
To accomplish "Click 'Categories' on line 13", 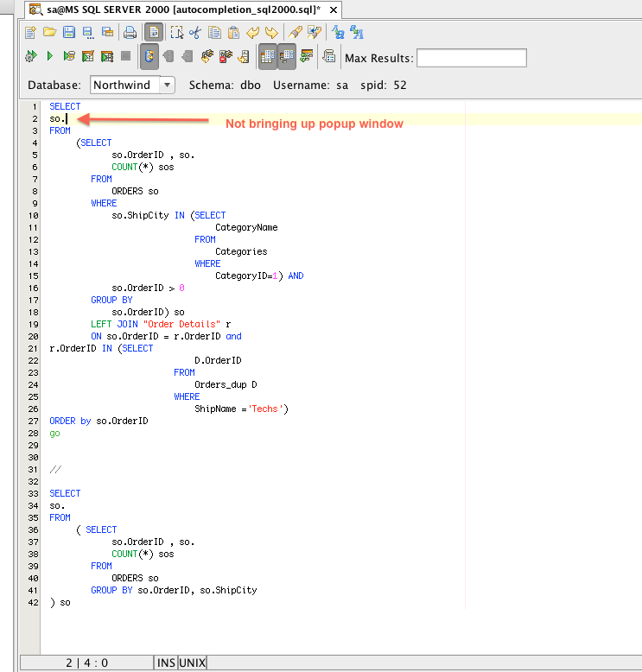I will 241,251.
